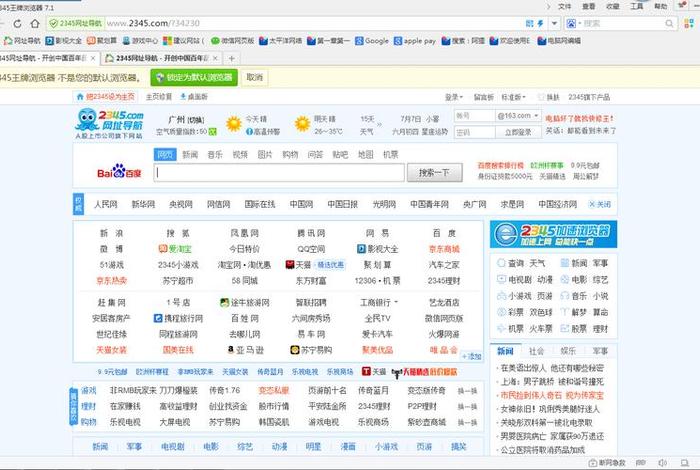Click the 换一换 link in 游戏 row
700x470 pixels.
click(x=467, y=391)
